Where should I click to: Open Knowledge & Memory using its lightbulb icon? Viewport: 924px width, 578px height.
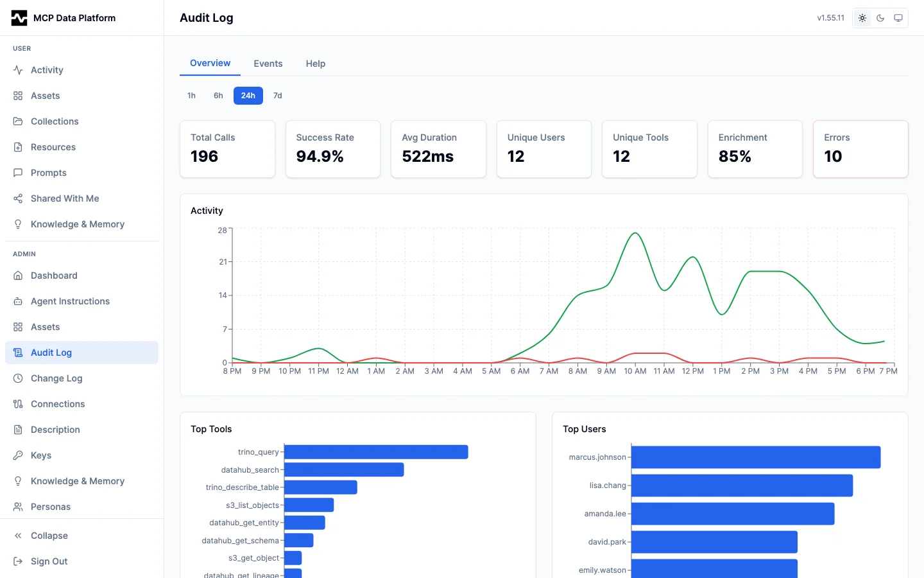18,224
